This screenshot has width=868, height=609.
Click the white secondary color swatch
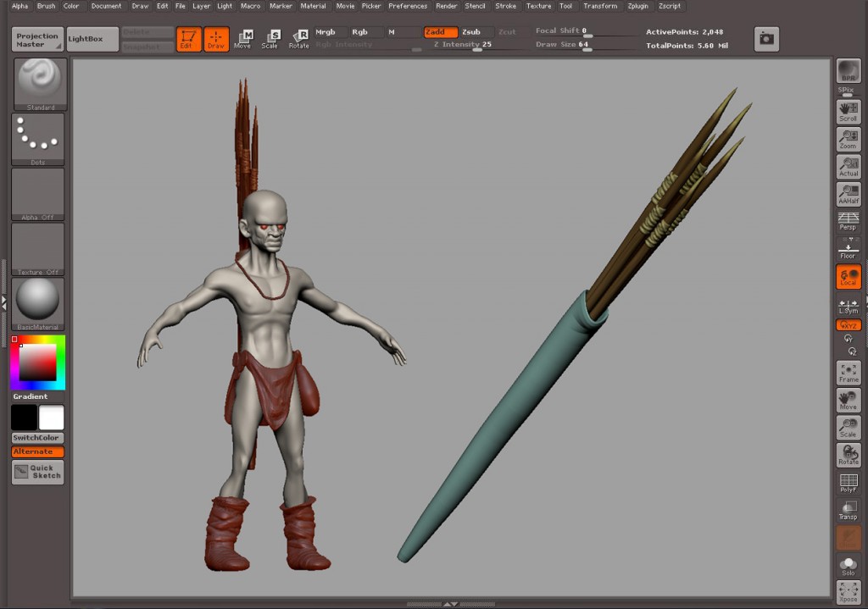[52, 418]
